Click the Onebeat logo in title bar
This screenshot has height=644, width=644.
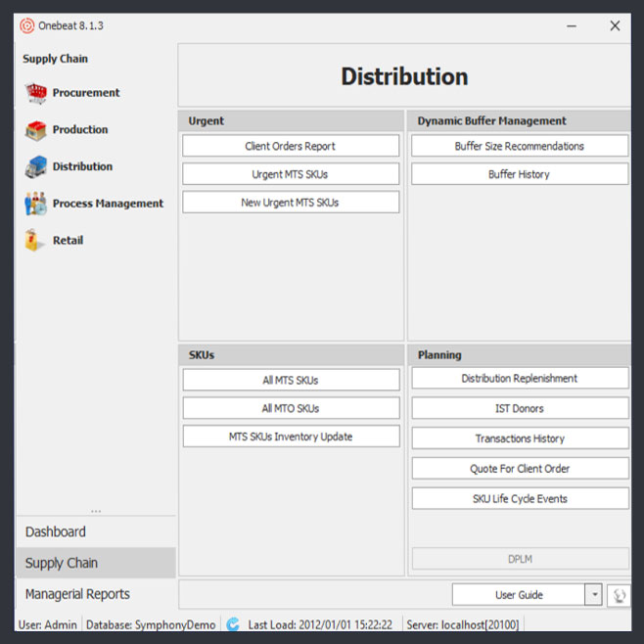click(26, 26)
